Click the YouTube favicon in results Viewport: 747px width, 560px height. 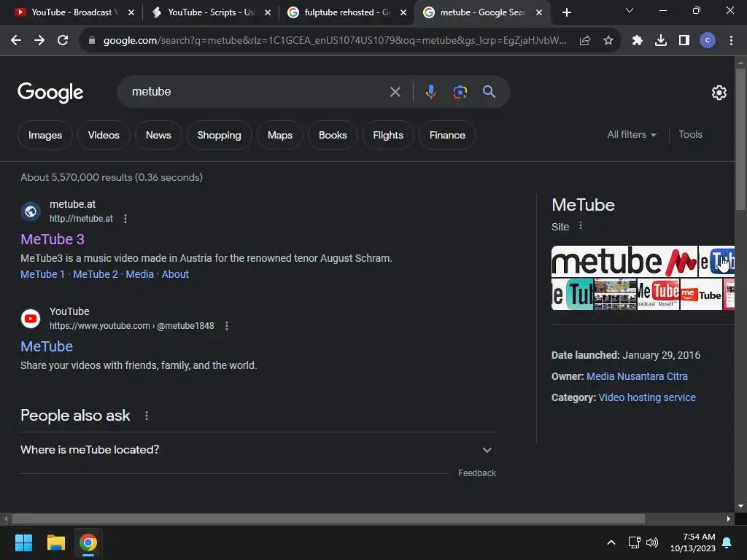[x=31, y=319]
